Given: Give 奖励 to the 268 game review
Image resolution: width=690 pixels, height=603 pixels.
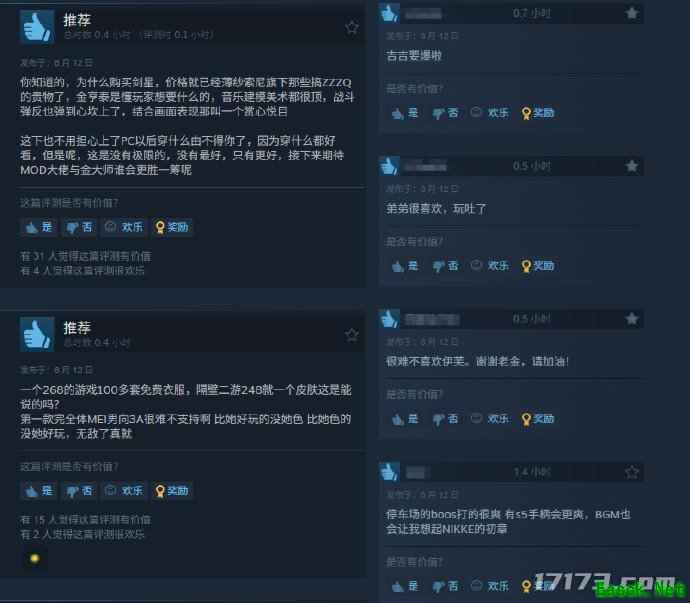Looking at the screenshot, I should click(x=172, y=491).
